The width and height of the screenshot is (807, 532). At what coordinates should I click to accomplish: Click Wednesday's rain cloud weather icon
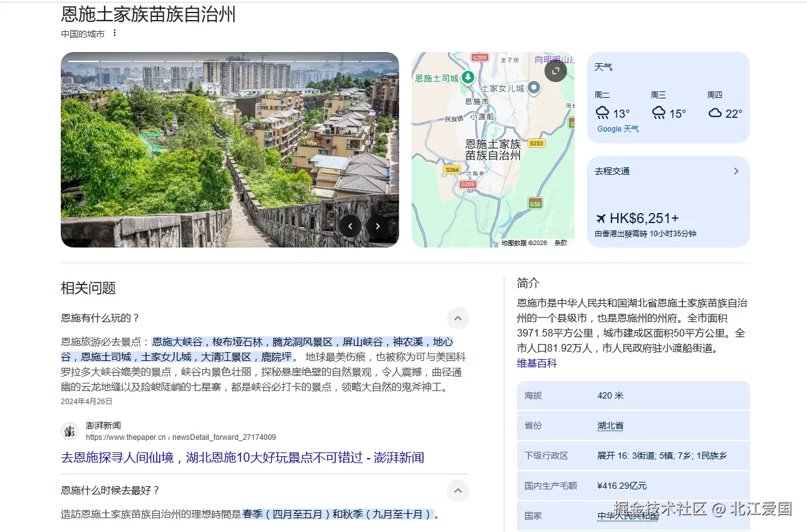659,113
